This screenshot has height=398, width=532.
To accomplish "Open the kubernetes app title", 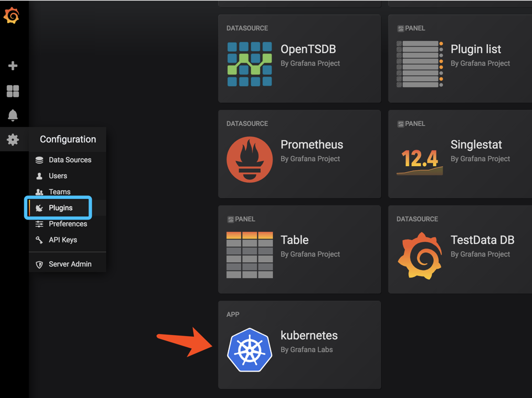I will [309, 335].
